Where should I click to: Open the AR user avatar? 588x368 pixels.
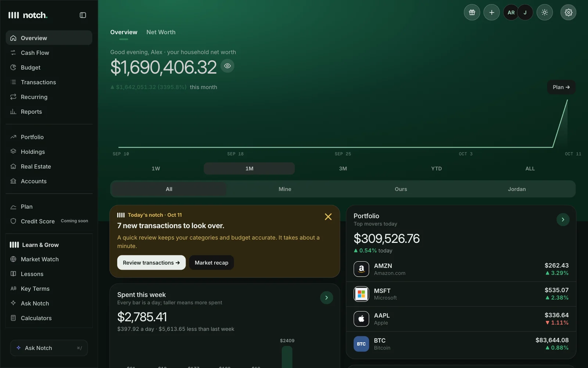pos(511,13)
